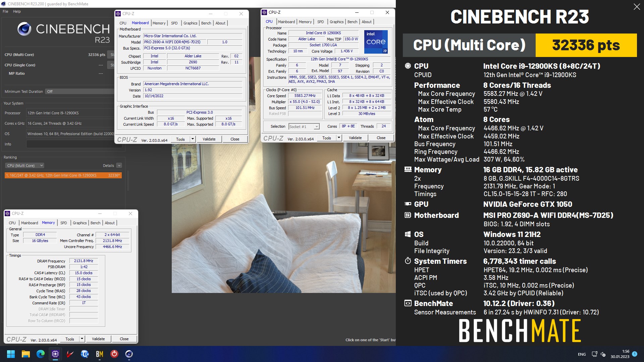The height and width of the screenshot is (362, 644).
Task: Open the CPU (Multi Core) ranking dropdown
Action: 25,166
